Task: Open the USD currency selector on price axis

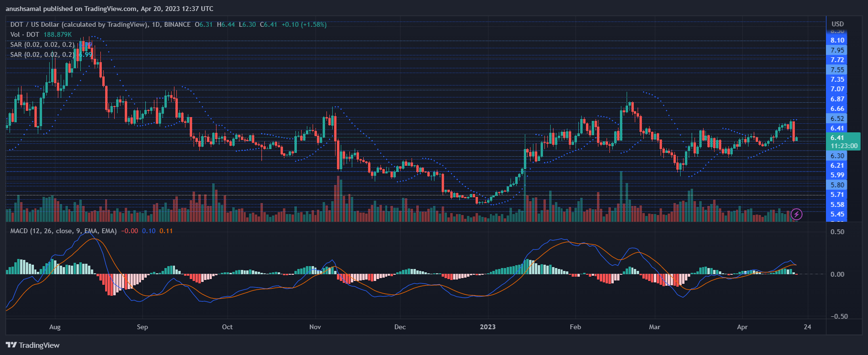Action: click(837, 24)
